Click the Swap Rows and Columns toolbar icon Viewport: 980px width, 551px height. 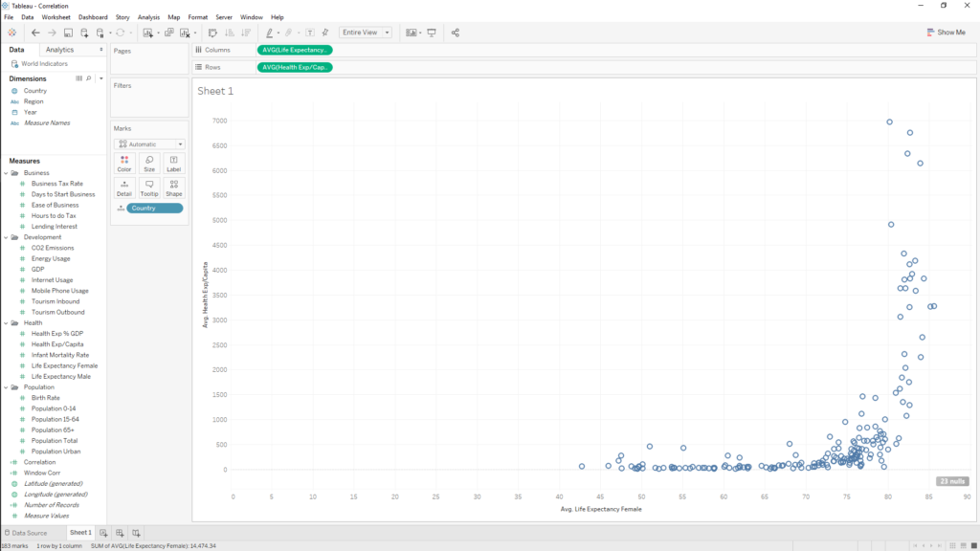click(212, 32)
